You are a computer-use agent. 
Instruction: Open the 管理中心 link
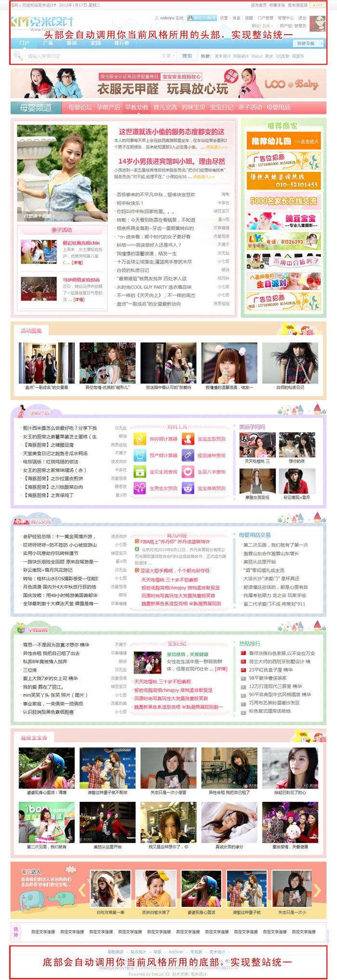285,18
